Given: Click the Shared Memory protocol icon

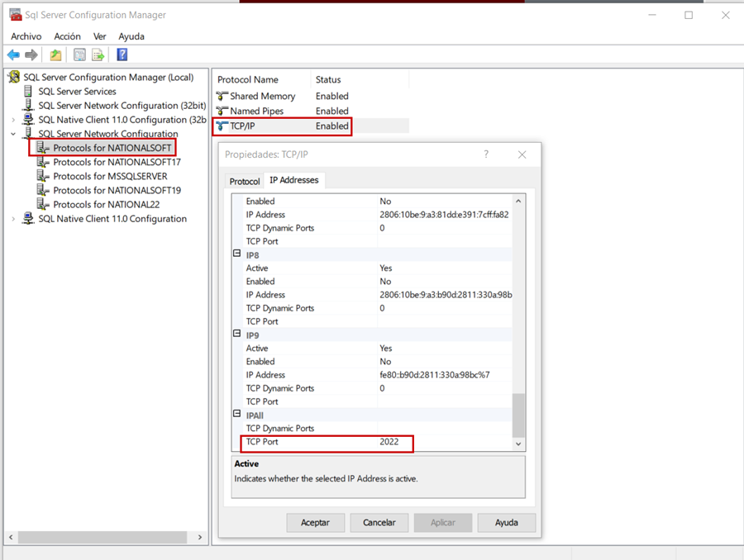Looking at the screenshot, I should [x=222, y=96].
